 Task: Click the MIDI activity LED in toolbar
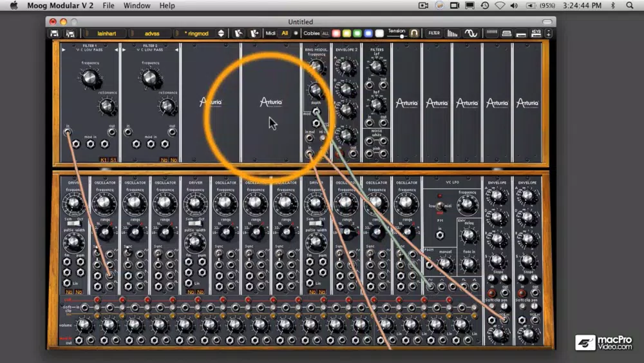pos(296,34)
